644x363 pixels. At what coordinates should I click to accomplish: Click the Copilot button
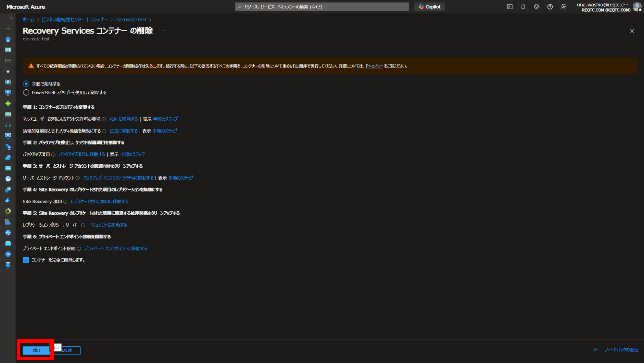pyautogui.click(x=429, y=7)
